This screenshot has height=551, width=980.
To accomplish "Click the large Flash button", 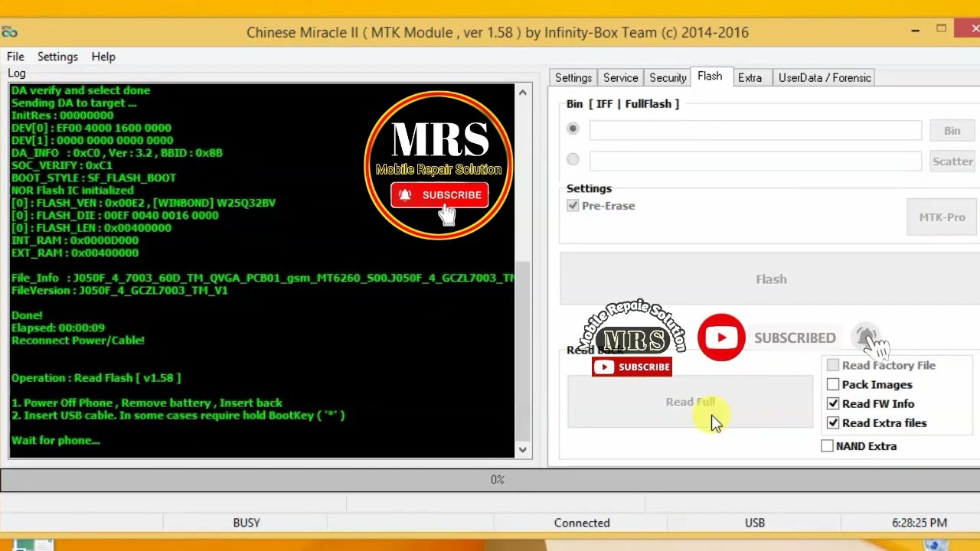I will 771,279.
